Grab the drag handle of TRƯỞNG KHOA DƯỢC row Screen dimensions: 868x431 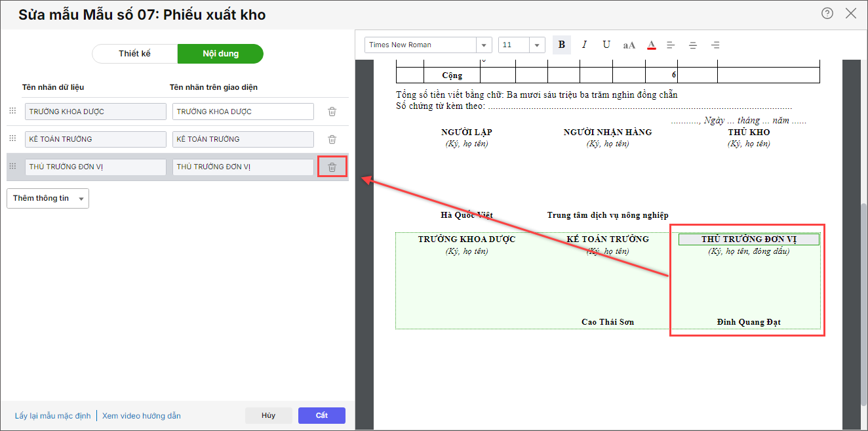click(12, 112)
